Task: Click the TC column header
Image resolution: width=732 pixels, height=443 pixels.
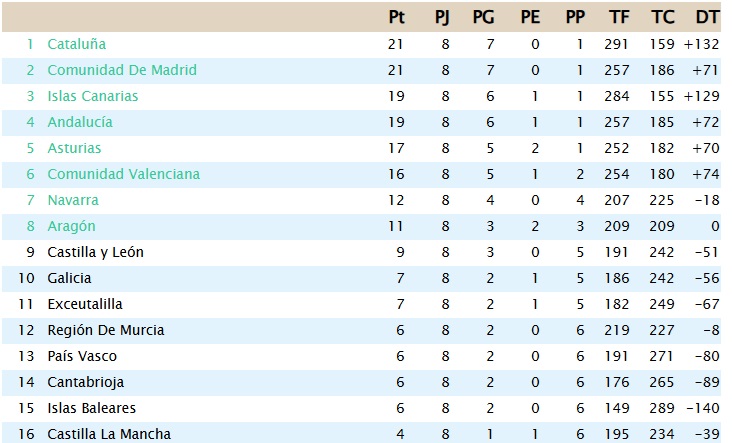Action: pos(662,17)
